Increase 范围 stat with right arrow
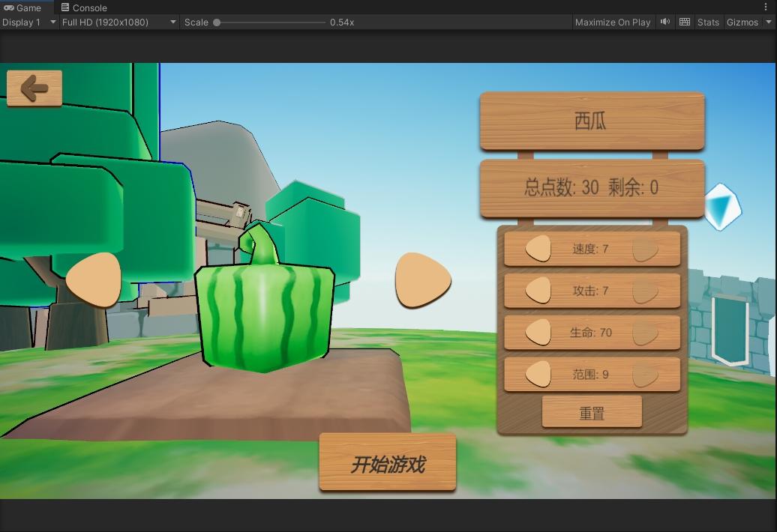 [x=645, y=375]
